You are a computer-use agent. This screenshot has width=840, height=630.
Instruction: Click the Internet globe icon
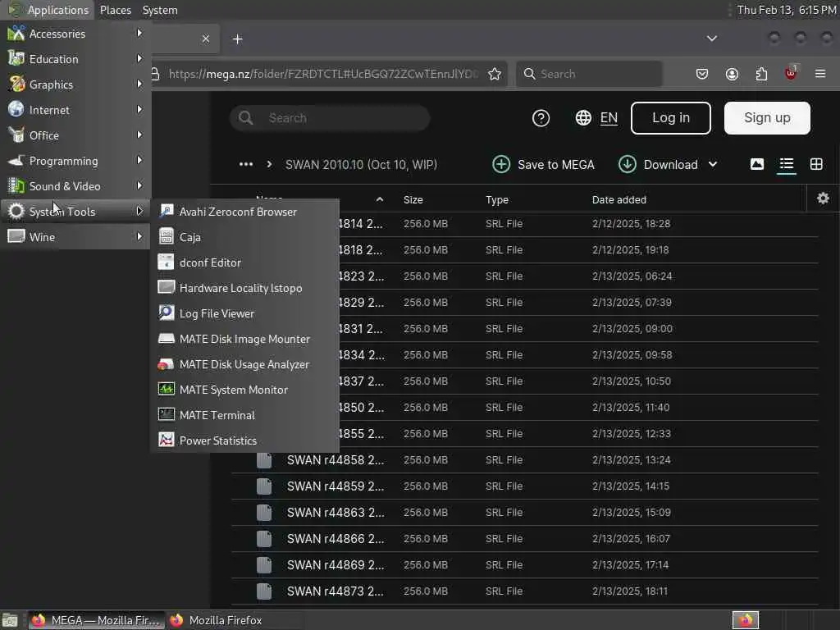tap(16, 109)
